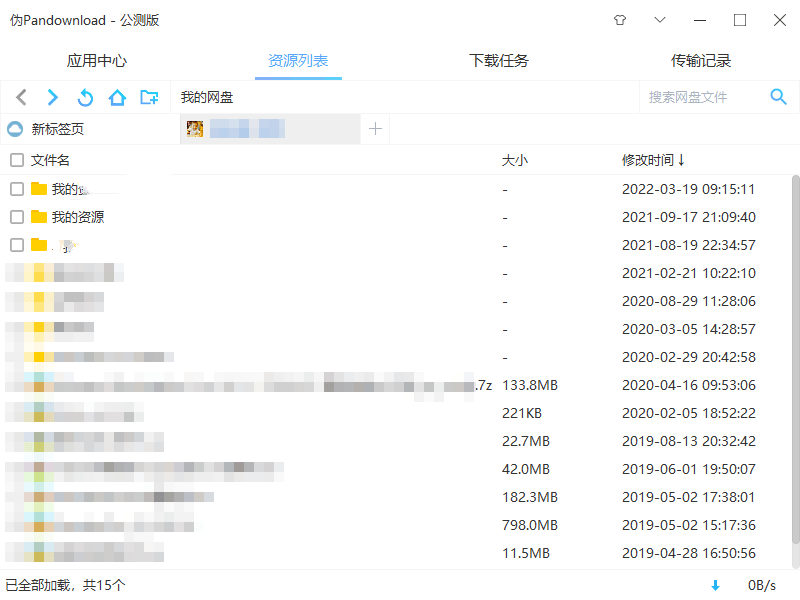The width and height of the screenshot is (800, 600).
Task: Click the search magnifier icon
Action: 778,97
